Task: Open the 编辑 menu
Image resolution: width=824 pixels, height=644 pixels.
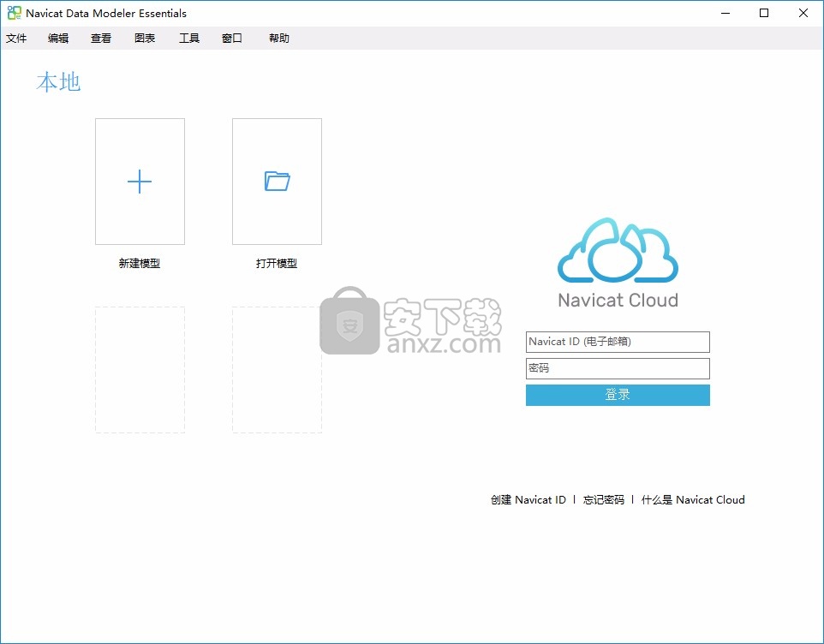Action: 58,39
